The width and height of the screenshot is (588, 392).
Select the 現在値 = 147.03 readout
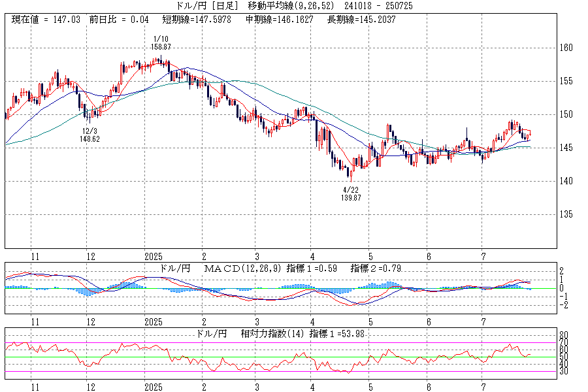[x=46, y=20]
